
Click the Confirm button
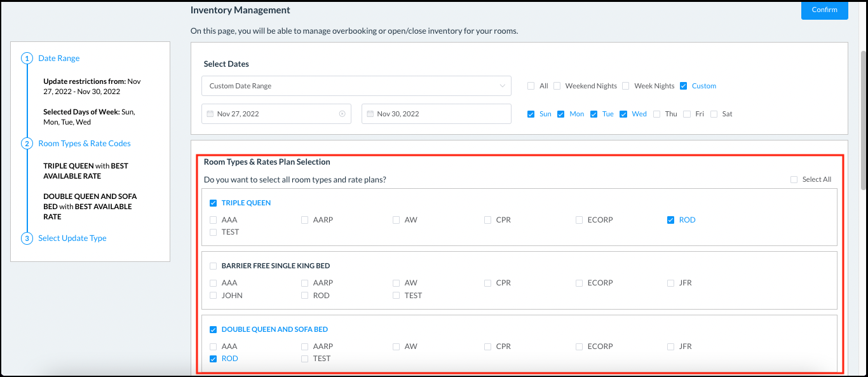coord(824,10)
